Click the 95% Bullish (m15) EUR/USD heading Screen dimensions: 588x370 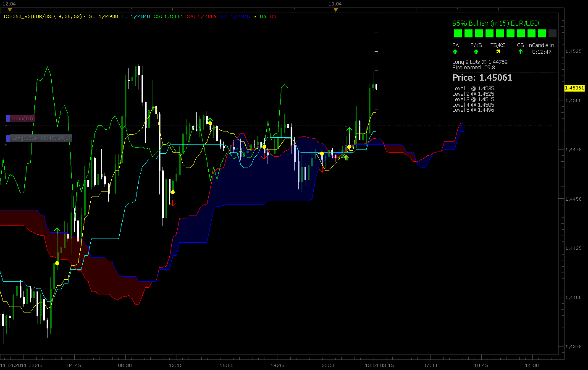(x=496, y=23)
